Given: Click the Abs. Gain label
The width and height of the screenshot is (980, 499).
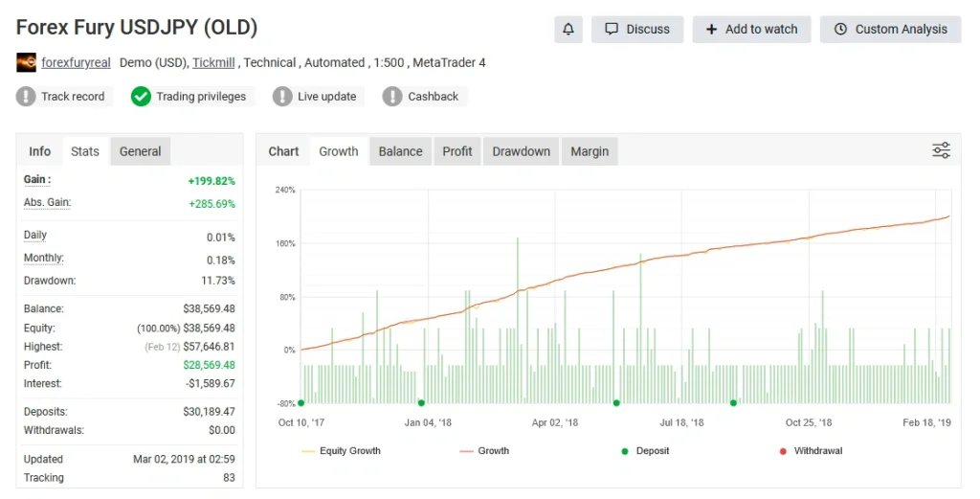Looking at the screenshot, I should pyautogui.click(x=48, y=203).
